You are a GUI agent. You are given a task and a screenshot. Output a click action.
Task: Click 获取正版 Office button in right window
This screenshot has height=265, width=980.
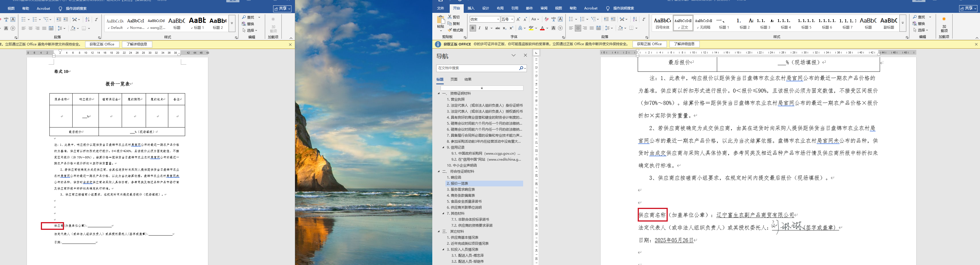coord(649,44)
